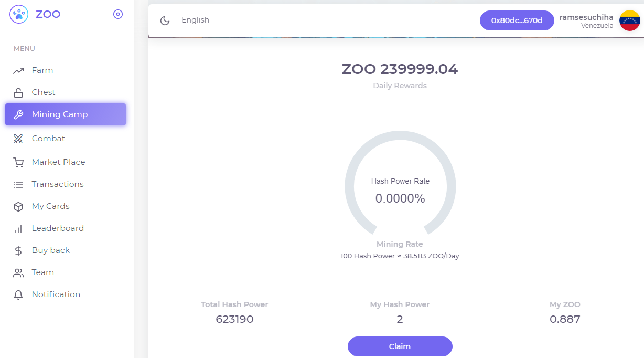
Task: Open the English language selector
Action: 195,20
